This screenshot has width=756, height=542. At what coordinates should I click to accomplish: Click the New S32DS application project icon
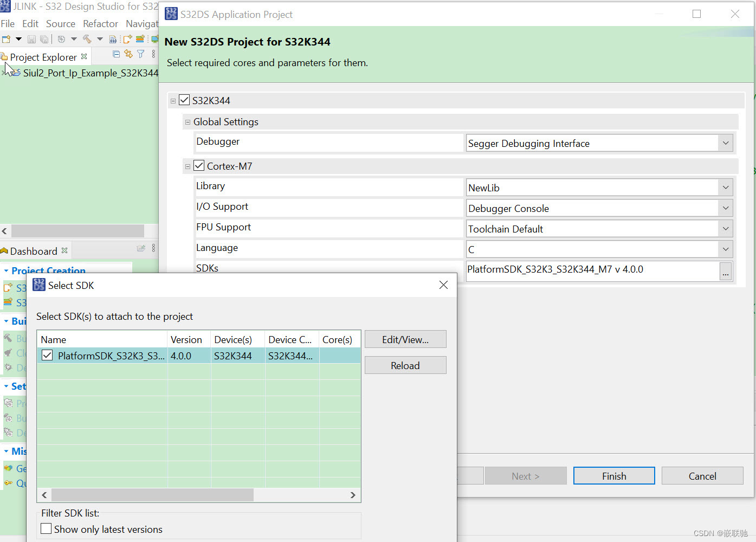(x=127, y=39)
